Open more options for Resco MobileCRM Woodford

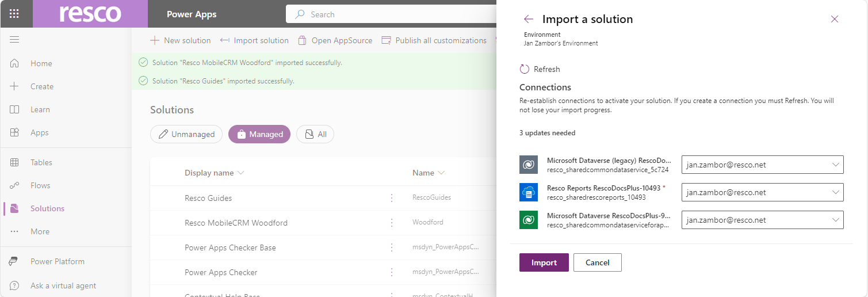[x=392, y=223]
